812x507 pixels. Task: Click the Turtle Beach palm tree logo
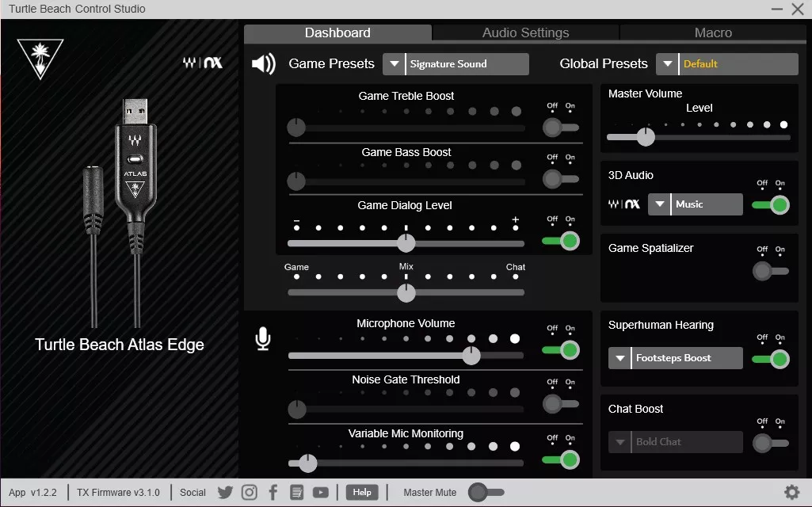coord(40,59)
